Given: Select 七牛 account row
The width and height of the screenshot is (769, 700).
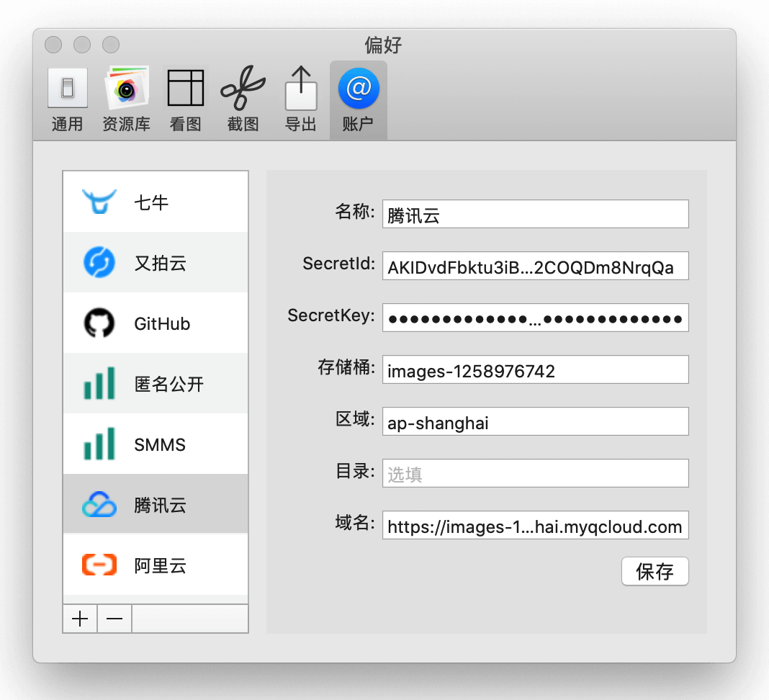Looking at the screenshot, I should 156,202.
